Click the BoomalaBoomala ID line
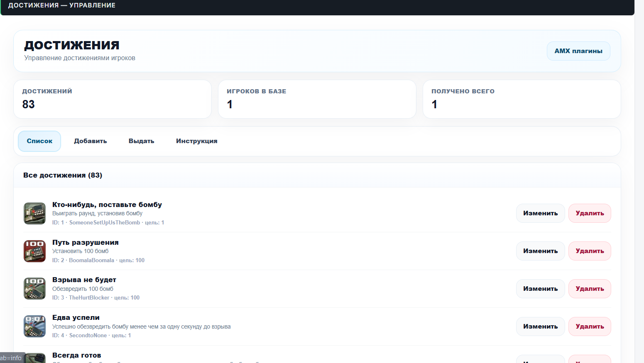This screenshot has width=644, height=363. (98, 260)
